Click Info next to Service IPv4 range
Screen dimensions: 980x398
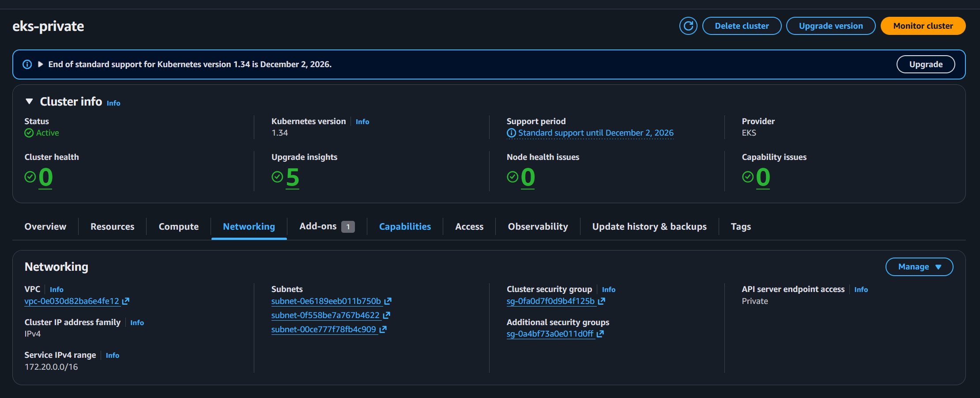coord(113,355)
